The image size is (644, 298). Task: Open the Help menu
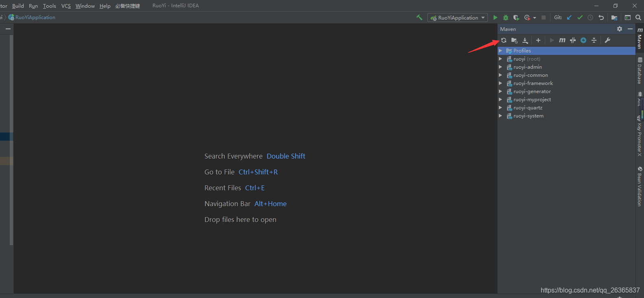coord(105,6)
